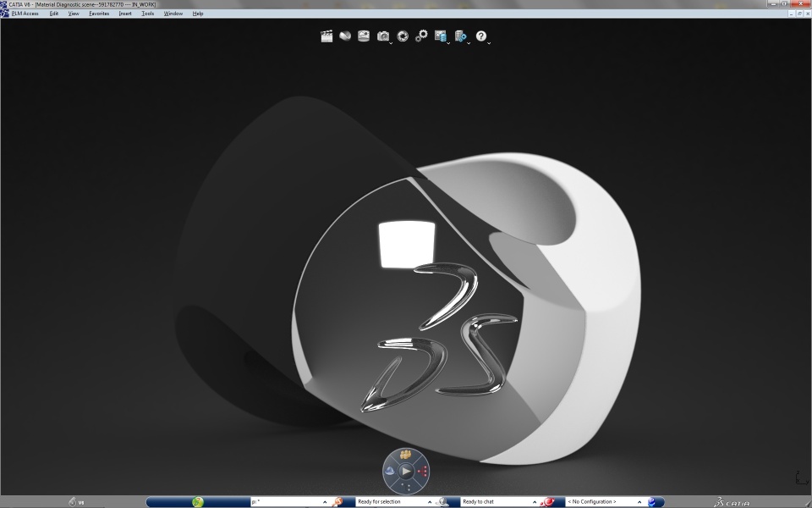Open the PLM Access menu

(25, 14)
